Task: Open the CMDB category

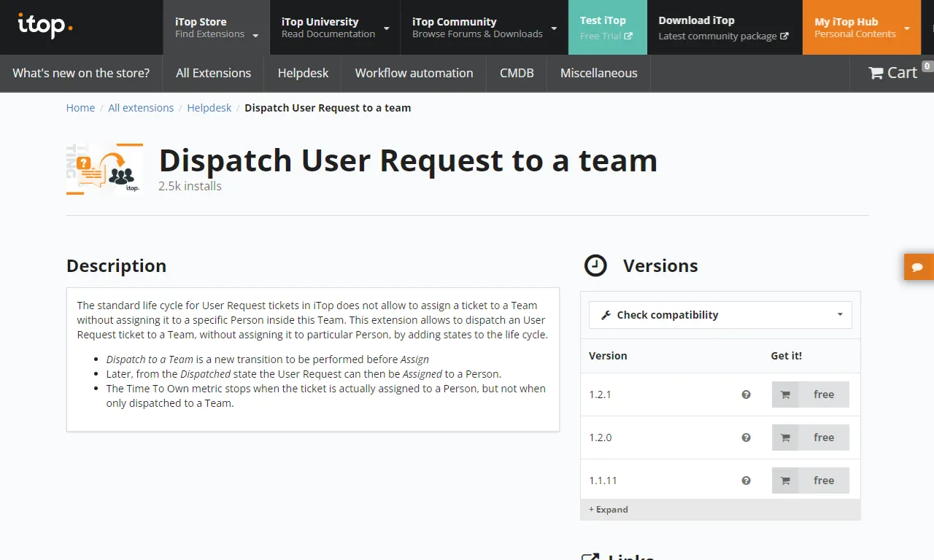Action: point(517,73)
